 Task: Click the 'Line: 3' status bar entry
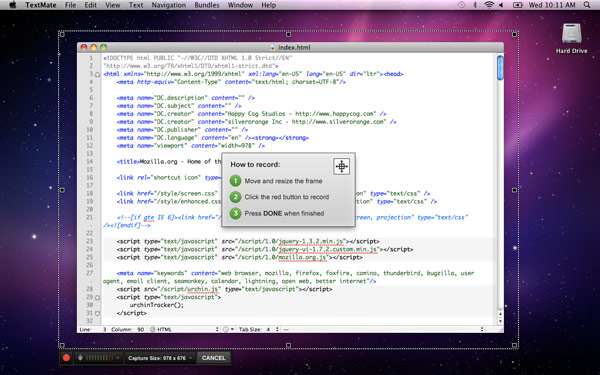click(x=93, y=329)
